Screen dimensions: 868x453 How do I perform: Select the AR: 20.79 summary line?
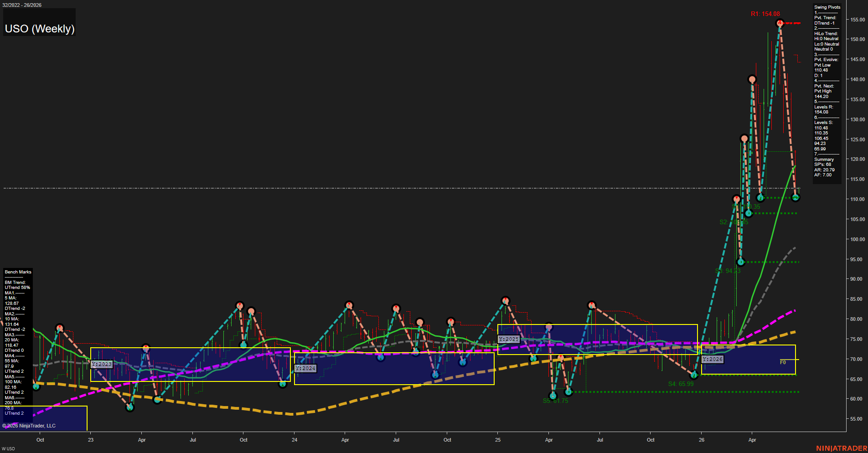pos(824,170)
